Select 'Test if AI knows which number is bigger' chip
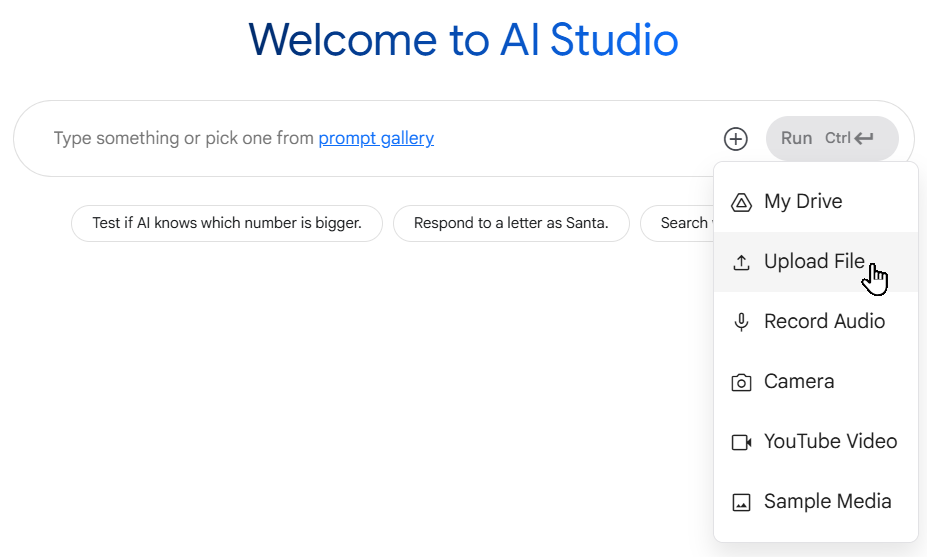This screenshot has width=927, height=557. click(x=226, y=223)
